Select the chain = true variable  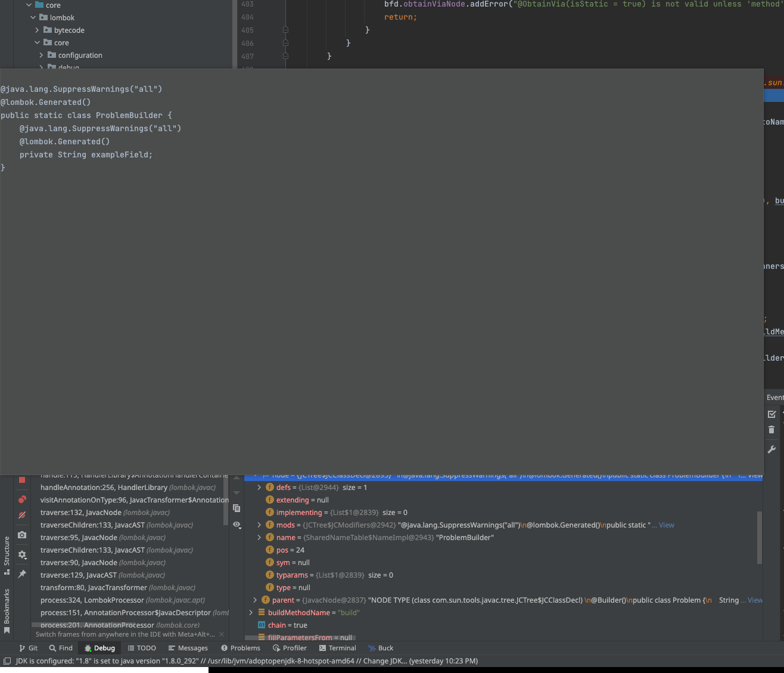tap(282, 625)
